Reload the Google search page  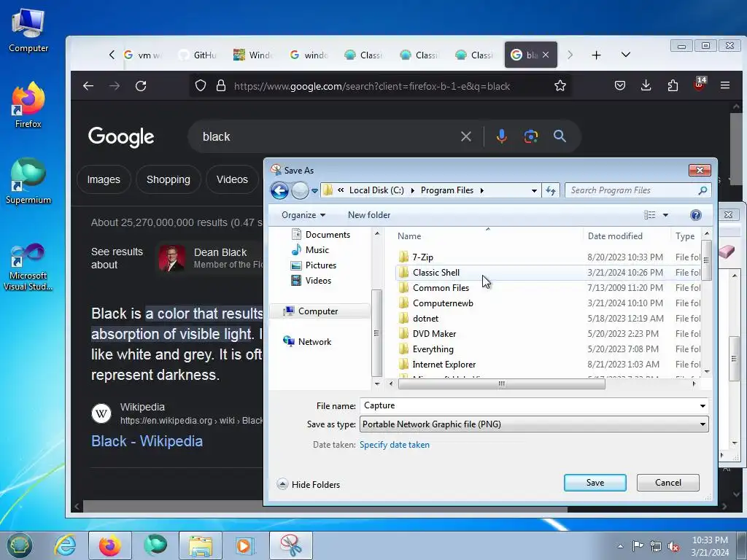141,86
